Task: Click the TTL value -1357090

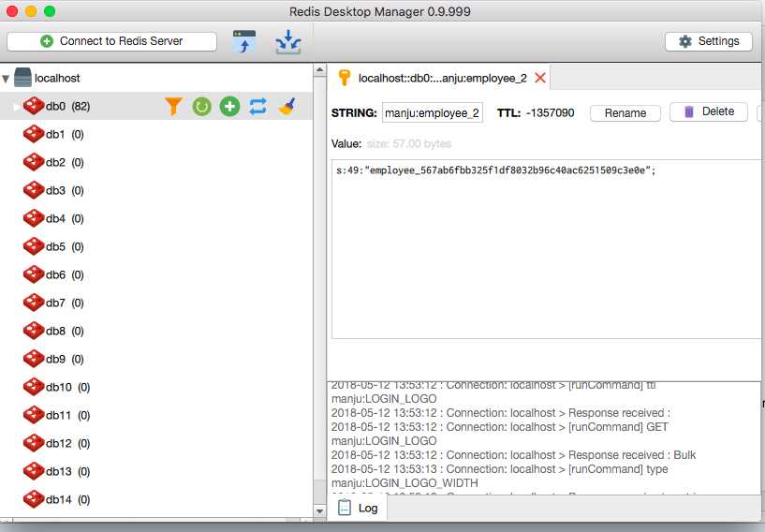Action: click(550, 112)
